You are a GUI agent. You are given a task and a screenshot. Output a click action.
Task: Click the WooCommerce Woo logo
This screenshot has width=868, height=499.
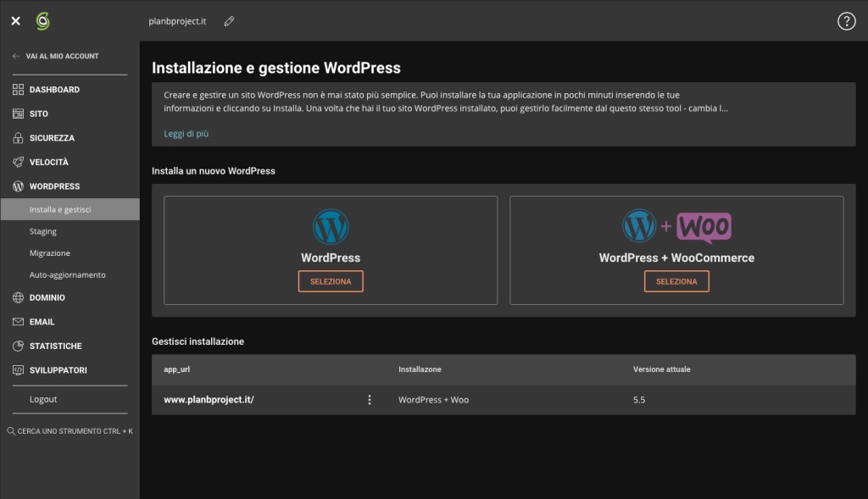(x=704, y=228)
